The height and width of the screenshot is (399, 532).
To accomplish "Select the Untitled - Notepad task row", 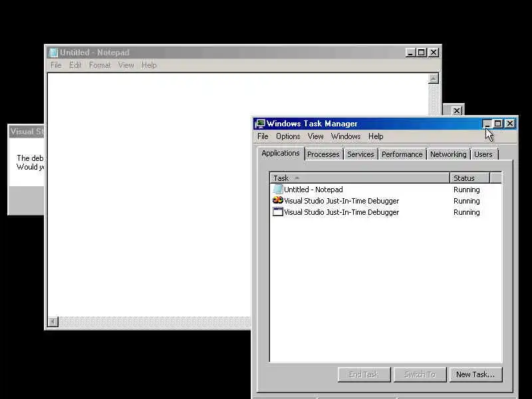I will click(386, 190).
